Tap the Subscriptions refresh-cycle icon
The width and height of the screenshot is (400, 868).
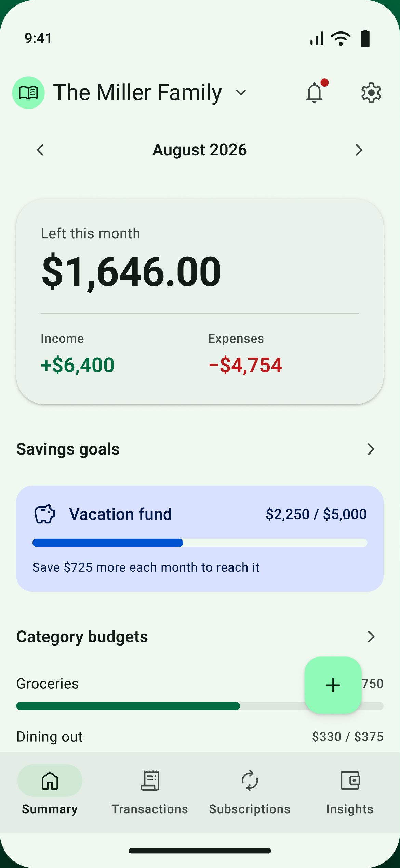click(x=250, y=781)
